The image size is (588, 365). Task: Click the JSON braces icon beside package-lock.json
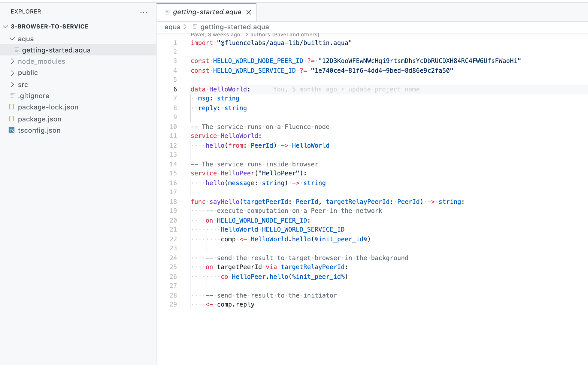click(x=12, y=107)
